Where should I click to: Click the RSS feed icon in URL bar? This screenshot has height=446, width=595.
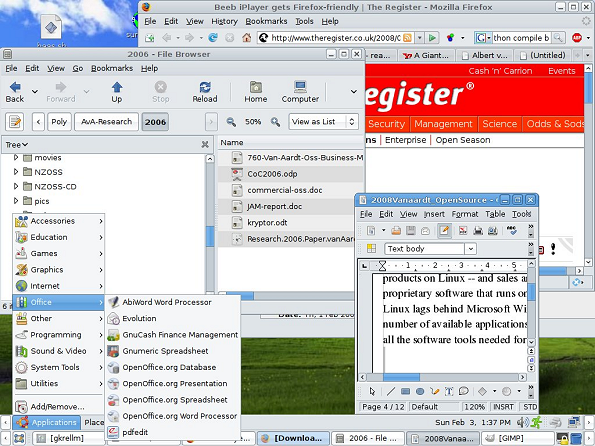tap(407, 38)
